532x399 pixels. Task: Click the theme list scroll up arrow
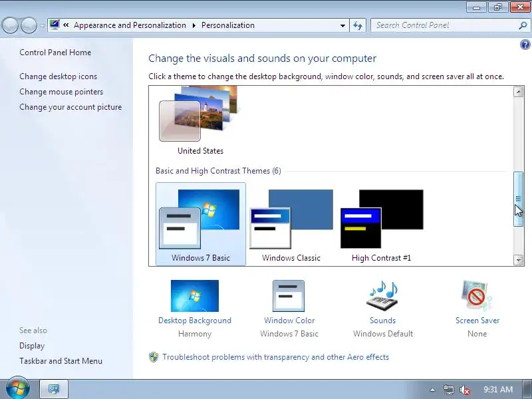coord(519,92)
